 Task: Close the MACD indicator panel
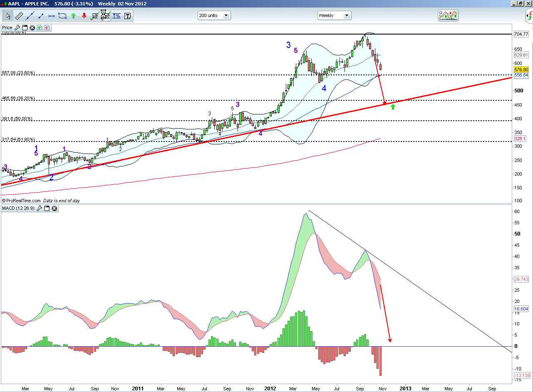click(54, 208)
